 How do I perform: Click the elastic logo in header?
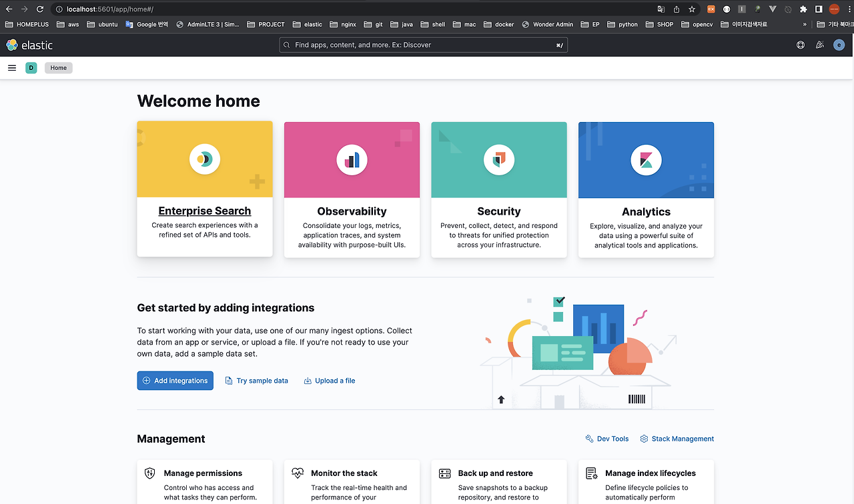(29, 45)
